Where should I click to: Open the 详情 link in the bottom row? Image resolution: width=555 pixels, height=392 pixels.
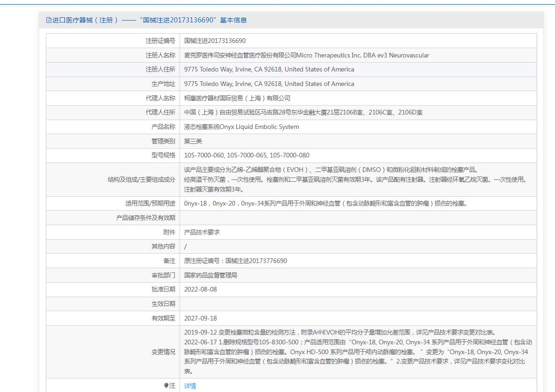pyautogui.click(x=190, y=386)
